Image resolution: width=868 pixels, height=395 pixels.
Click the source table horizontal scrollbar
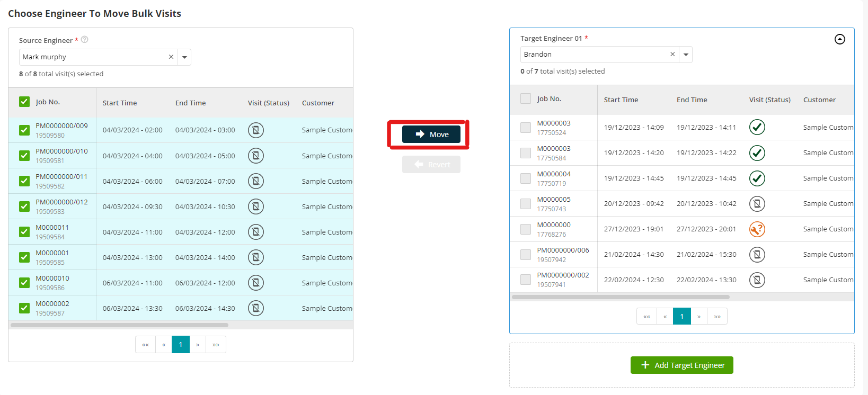tap(119, 325)
